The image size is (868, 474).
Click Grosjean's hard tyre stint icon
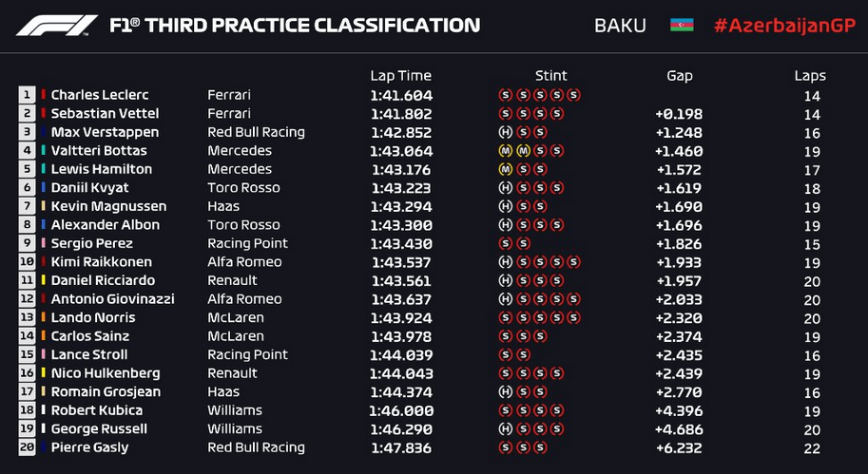click(x=505, y=391)
